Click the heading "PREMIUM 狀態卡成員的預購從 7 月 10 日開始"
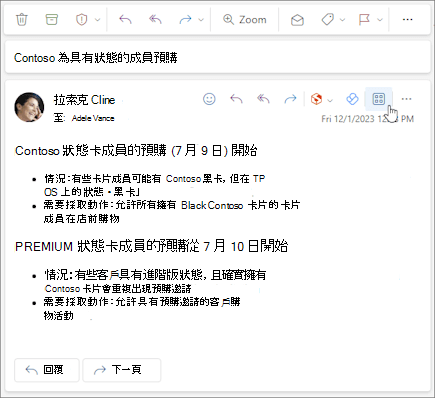435x398 pixels. click(x=151, y=246)
